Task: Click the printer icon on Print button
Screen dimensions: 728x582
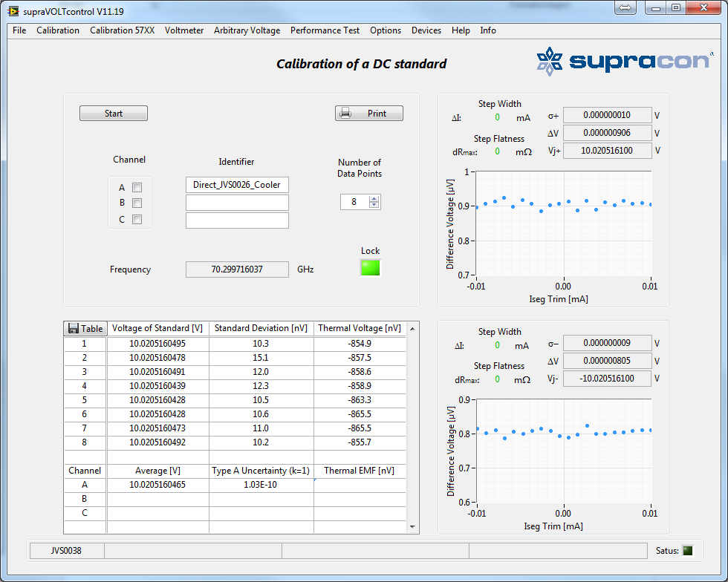Action: pyautogui.click(x=345, y=114)
